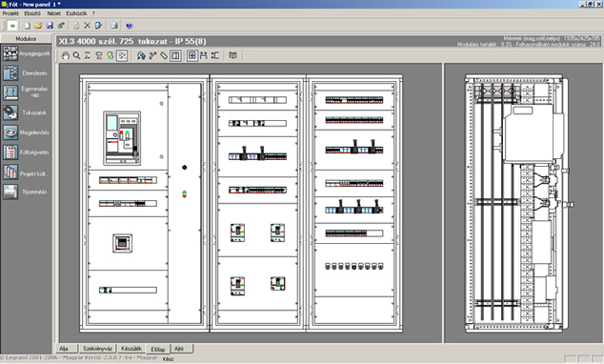Click the tag label icon in view toolbar
This screenshot has height=364, width=604.
pyautogui.click(x=164, y=56)
